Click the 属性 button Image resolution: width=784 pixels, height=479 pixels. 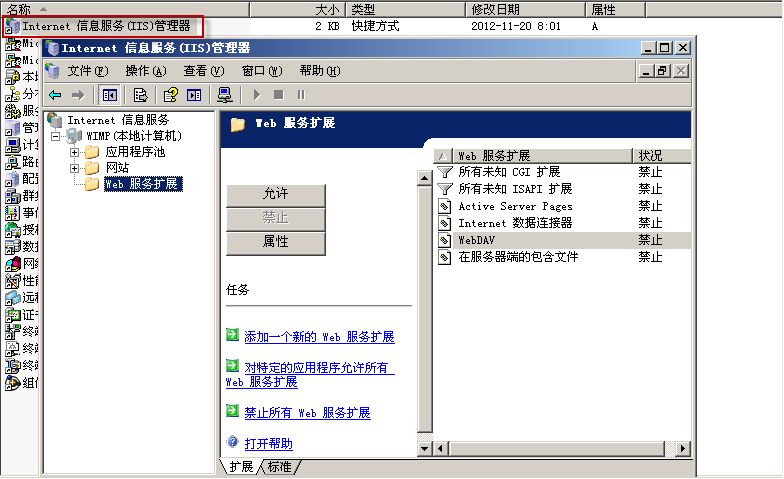(276, 242)
